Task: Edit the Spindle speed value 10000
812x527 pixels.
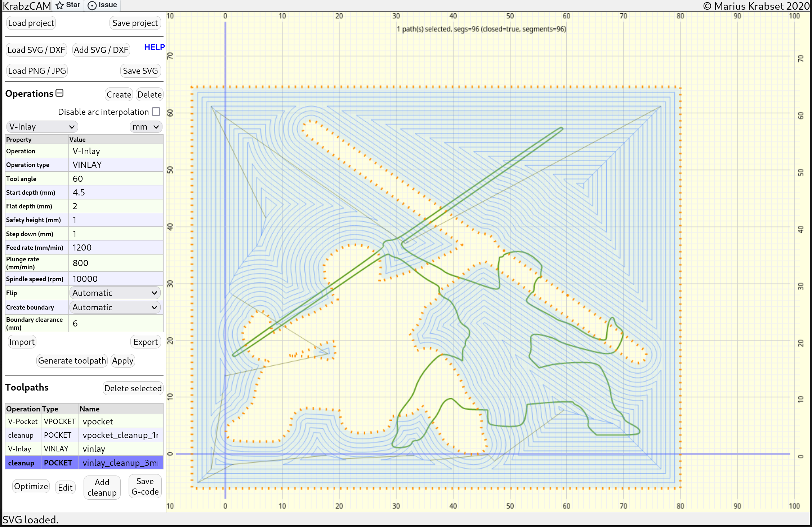Action: (x=116, y=279)
